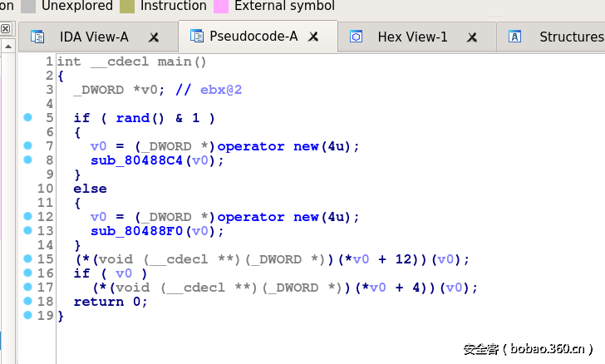The width and height of the screenshot is (605, 364).
Task: Close the Pseudocode-A tab
Action: point(313,37)
